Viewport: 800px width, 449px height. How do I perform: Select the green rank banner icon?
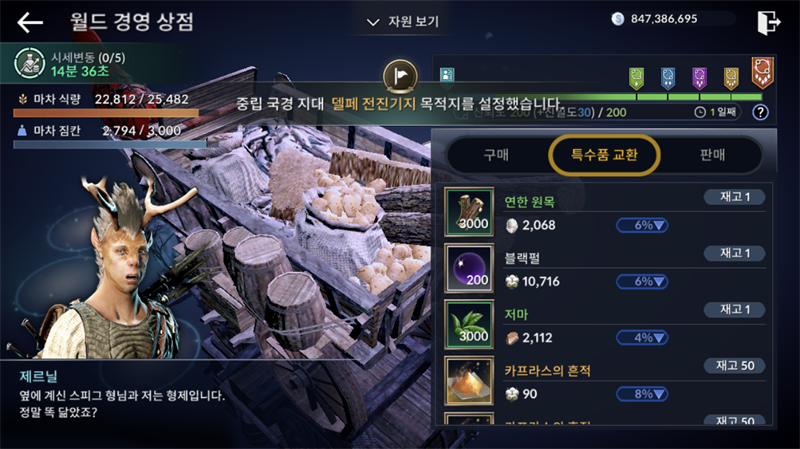point(636,79)
